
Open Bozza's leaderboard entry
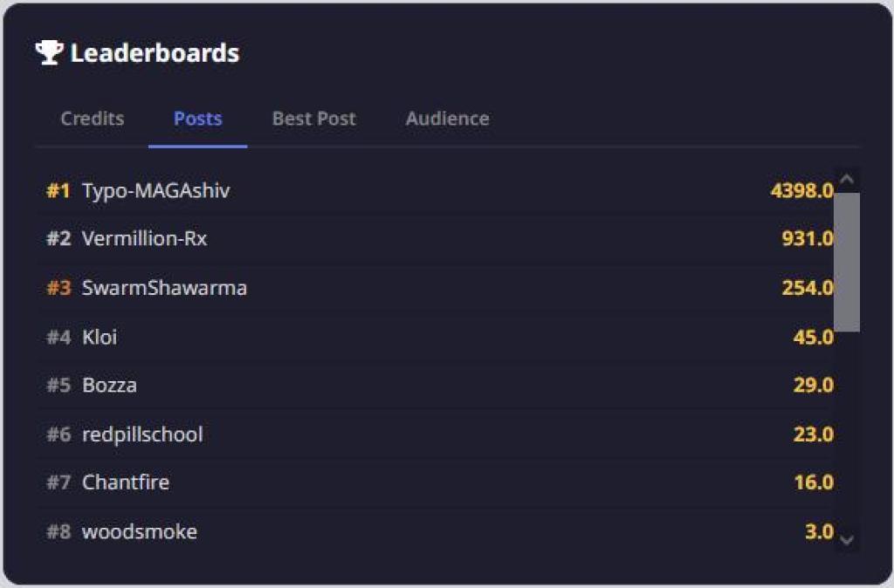(109, 386)
